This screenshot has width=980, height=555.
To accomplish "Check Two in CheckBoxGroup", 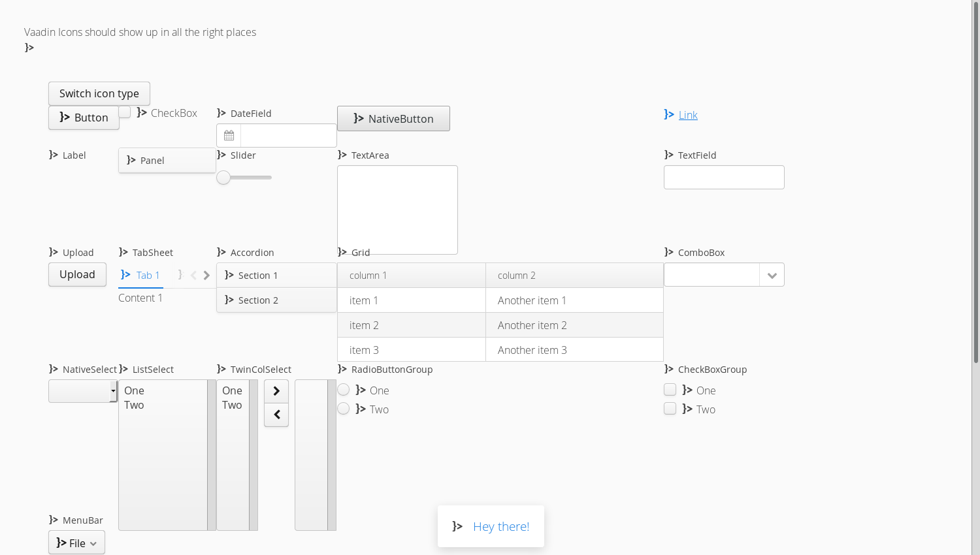I will tap(670, 409).
